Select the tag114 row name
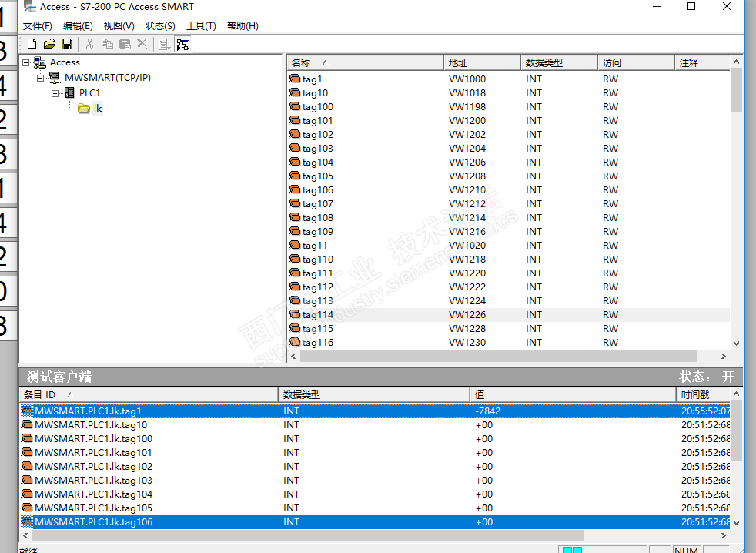Viewport: 756px width, 553px height. coord(318,314)
